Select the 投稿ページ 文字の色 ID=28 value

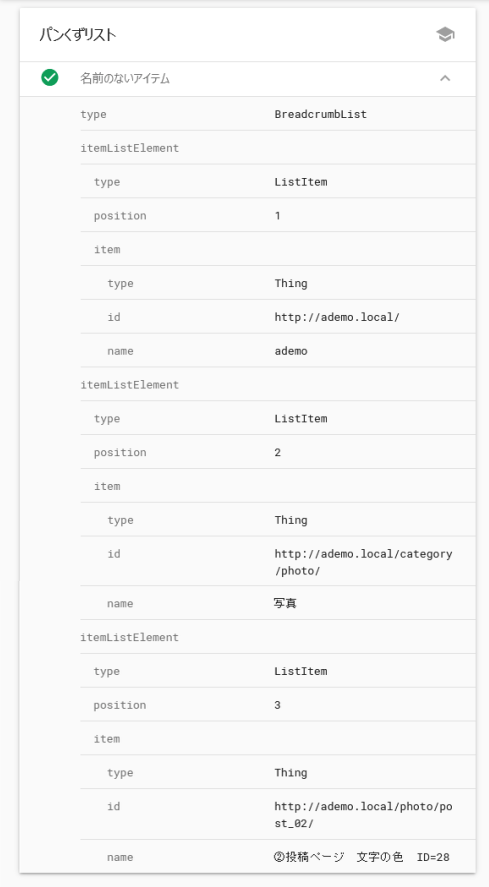pyautogui.click(x=362, y=857)
